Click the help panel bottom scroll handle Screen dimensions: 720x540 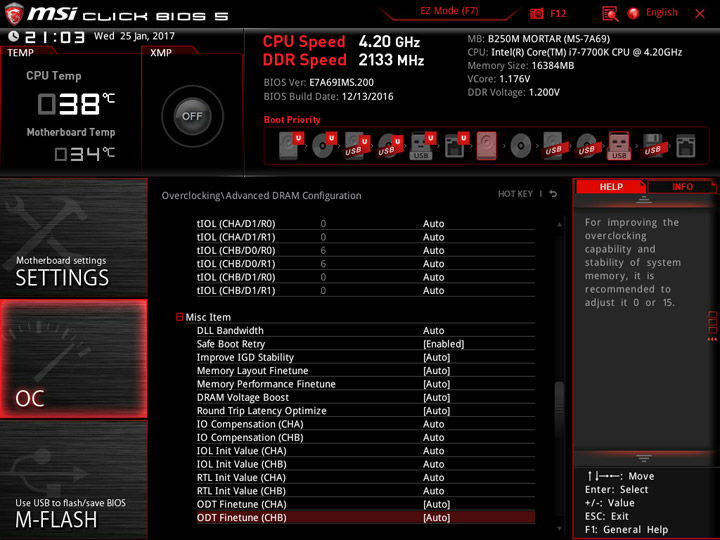(644, 458)
